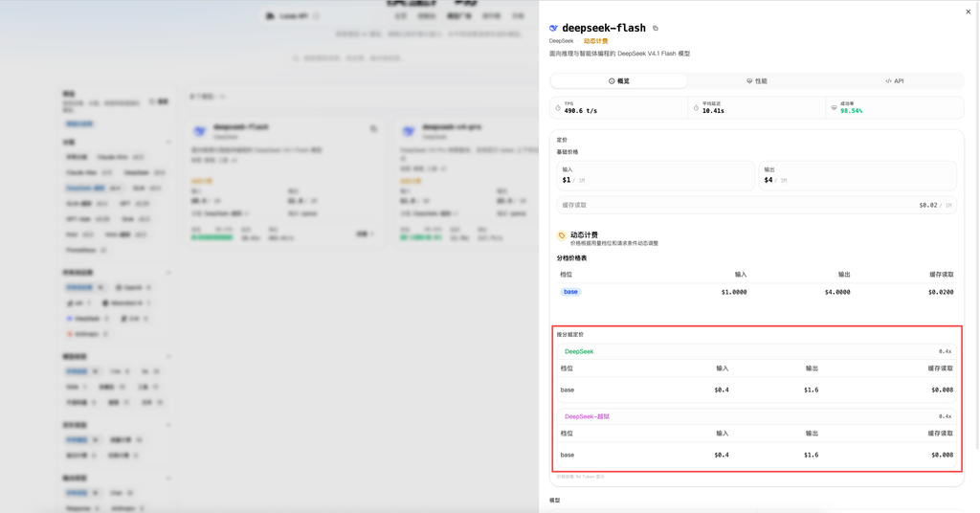Select the success rate 98.54%
Screen dimensions: 980x513
coord(851,111)
